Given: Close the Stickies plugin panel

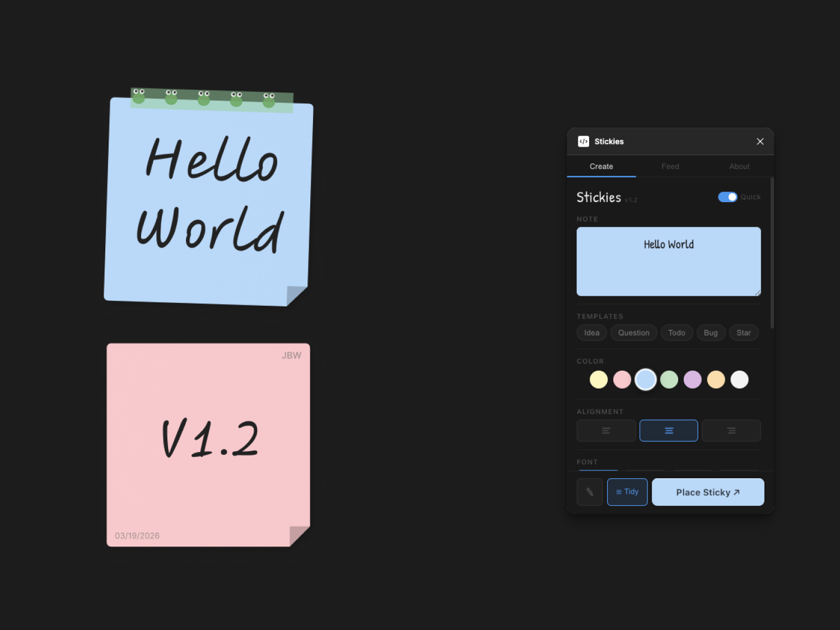Looking at the screenshot, I should pyautogui.click(x=760, y=142).
